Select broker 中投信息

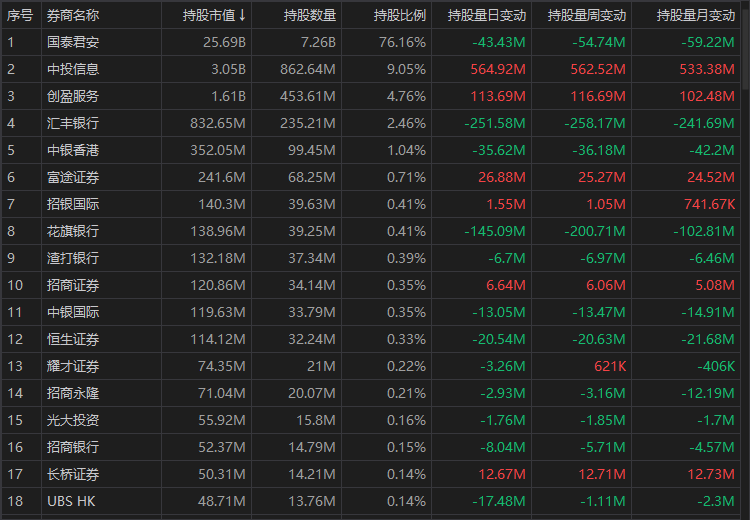73,69
